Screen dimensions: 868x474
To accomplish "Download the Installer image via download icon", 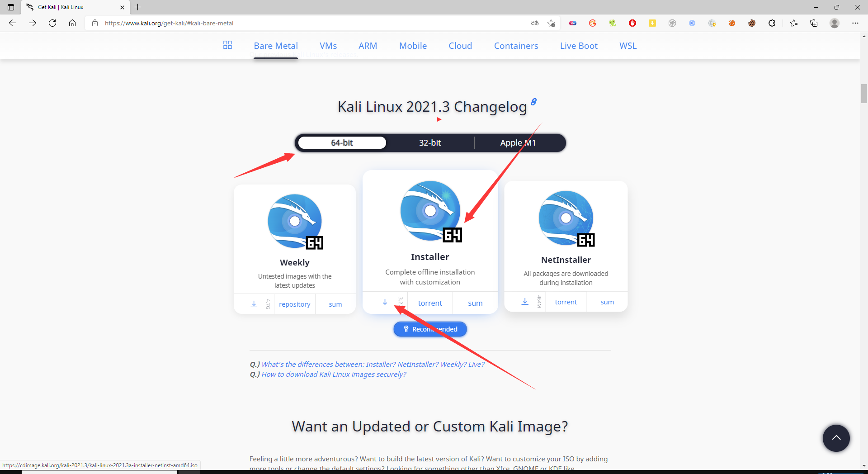I will (385, 303).
